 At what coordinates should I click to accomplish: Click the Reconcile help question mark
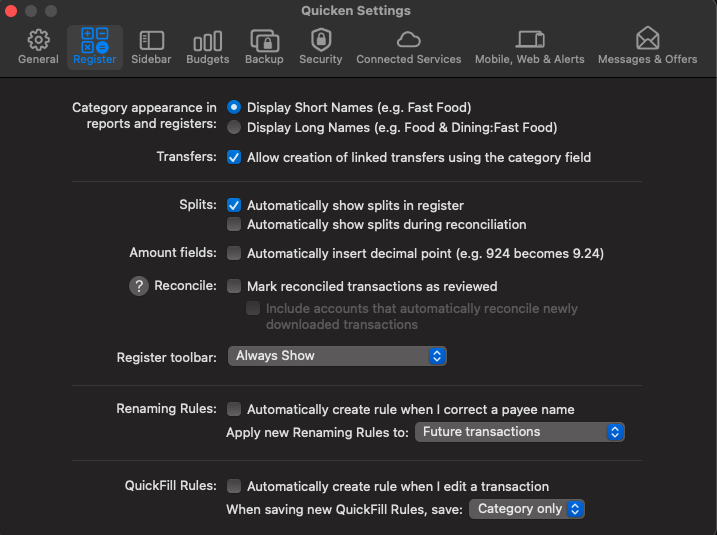tap(139, 286)
